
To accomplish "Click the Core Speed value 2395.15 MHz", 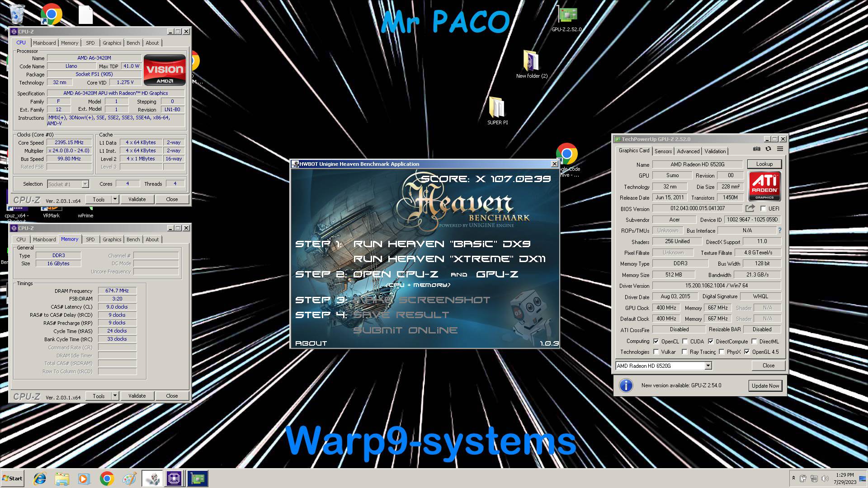I will click(x=69, y=142).
